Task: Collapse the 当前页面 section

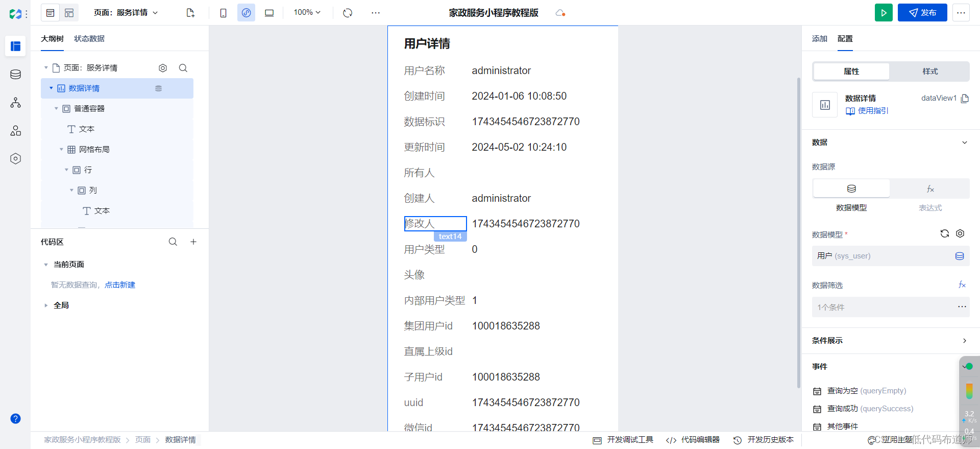Action: coord(46,265)
